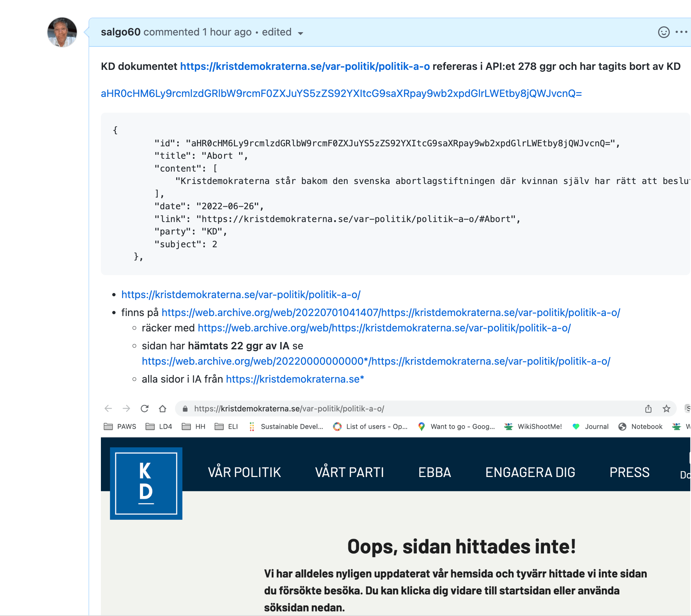The image size is (691, 616).
Task: Click the KD party logo
Action: pos(146,483)
